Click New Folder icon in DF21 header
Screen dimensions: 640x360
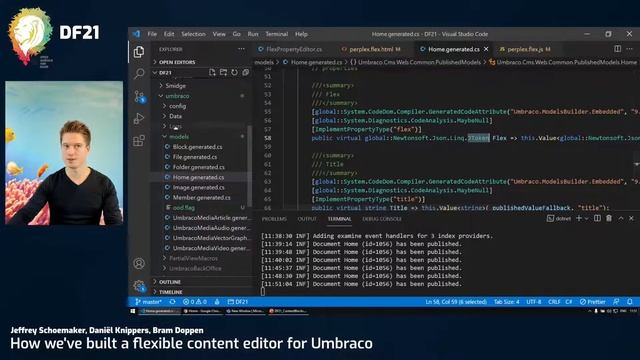coord(223,73)
